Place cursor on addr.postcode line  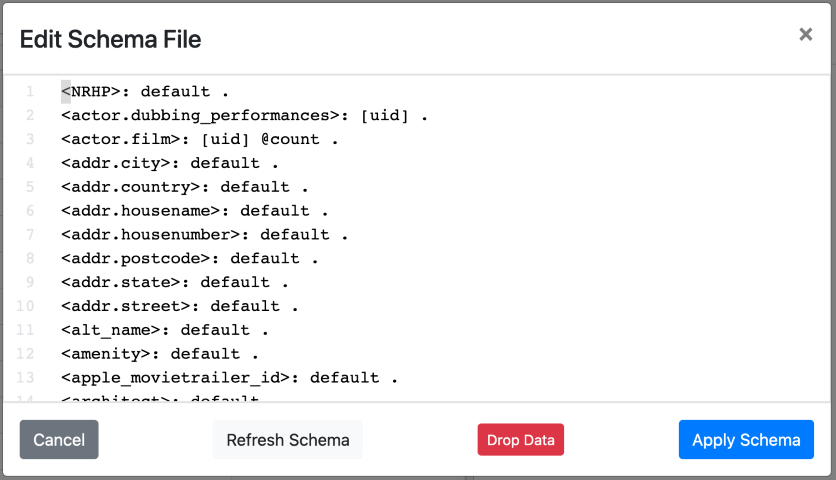pos(190,259)
